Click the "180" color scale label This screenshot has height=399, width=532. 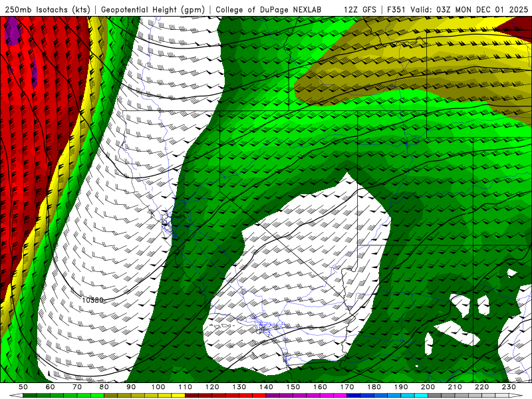pos(374,387)
